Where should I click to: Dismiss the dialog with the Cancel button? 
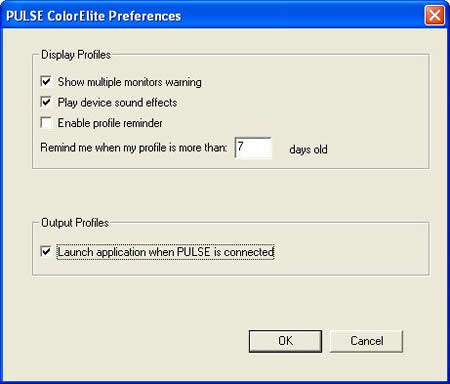click(x=366, y=341)
